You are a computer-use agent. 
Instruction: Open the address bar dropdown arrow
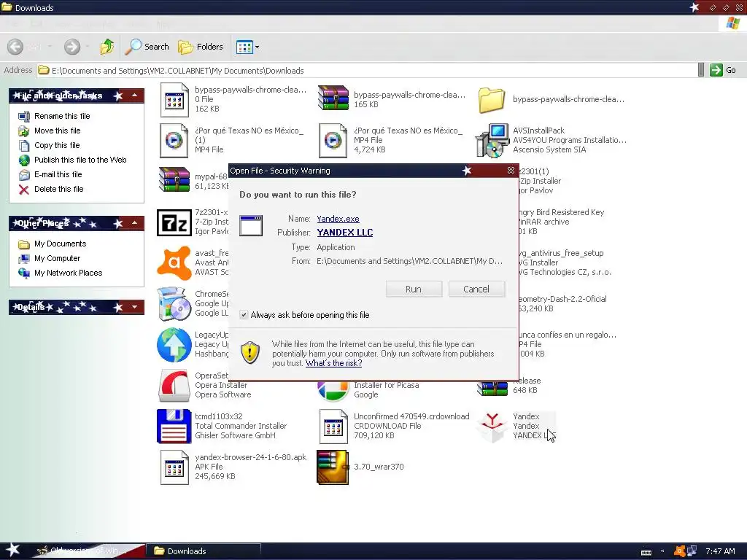point(701,70)
